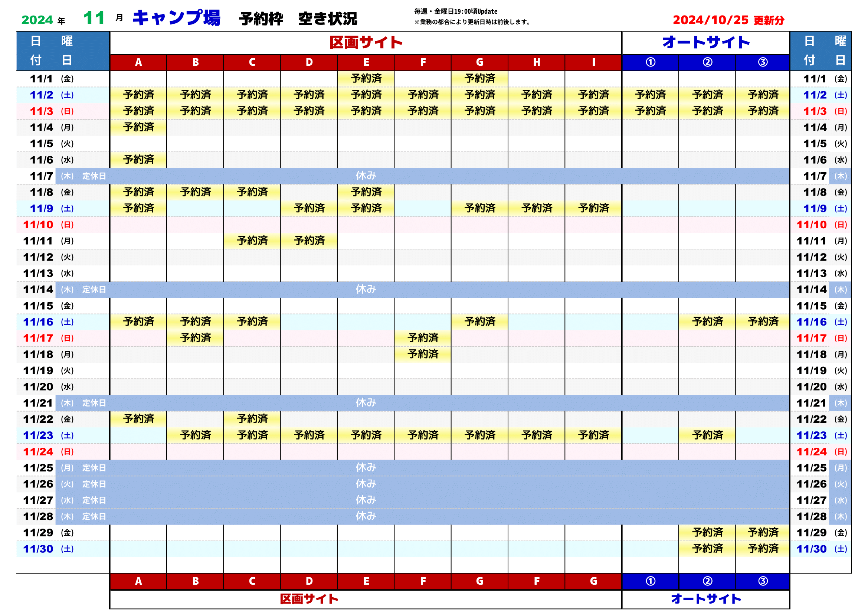This screenshot has width=868, height=614.
Task: Click the 予約枠 heading text
Action: 261,19
